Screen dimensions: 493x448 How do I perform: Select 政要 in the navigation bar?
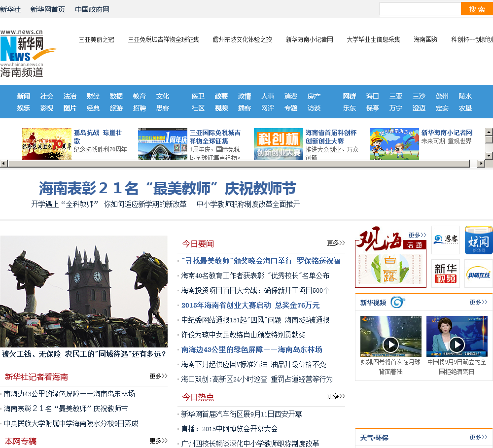click(221, 96)
